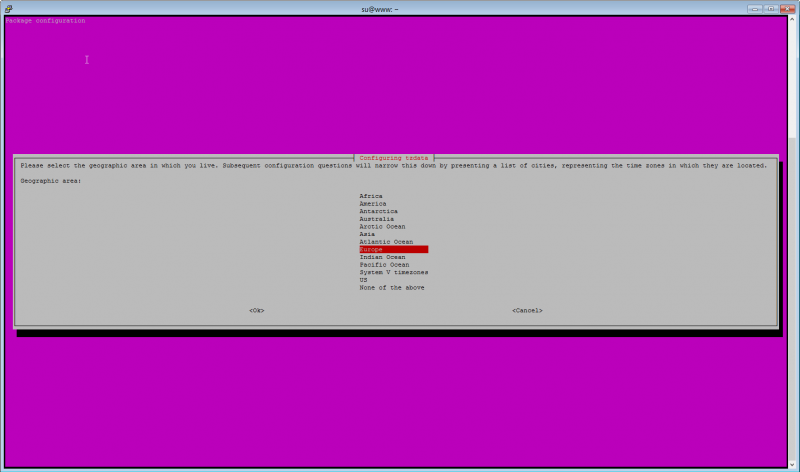Pick the US entry in list
The height and width of the screenshot is (472, 800).
pyautogui.click(x=364, y=280)
